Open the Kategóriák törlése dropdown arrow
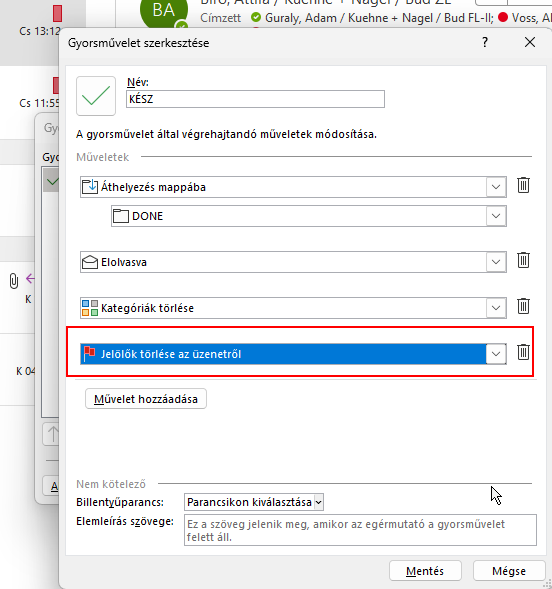This screenshot has height=589, width=552. point(496,308)
